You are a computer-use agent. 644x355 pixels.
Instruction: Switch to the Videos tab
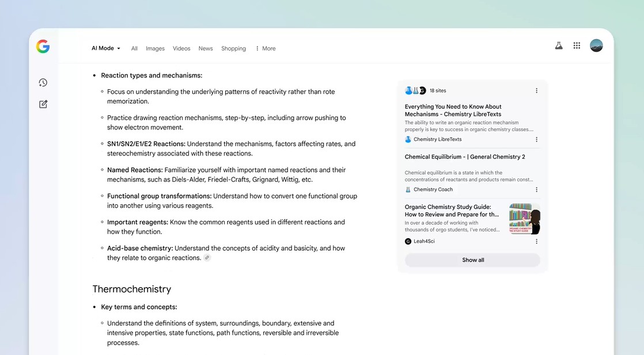[181, 48]
